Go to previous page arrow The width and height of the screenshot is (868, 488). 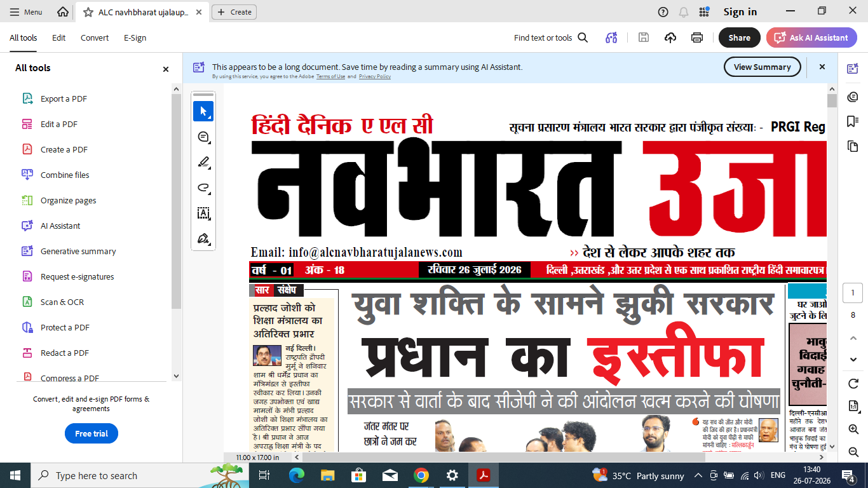(853, 337)
